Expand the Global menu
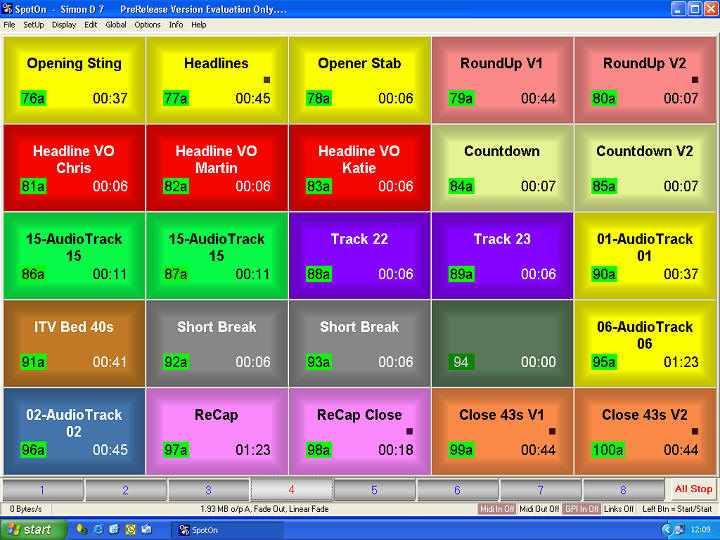Viewport: 720px width, 540px height. click(116, 24)
